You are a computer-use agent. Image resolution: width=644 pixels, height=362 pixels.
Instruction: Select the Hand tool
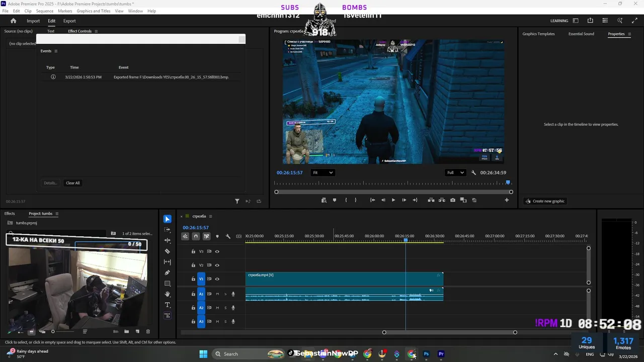[168, 294]
